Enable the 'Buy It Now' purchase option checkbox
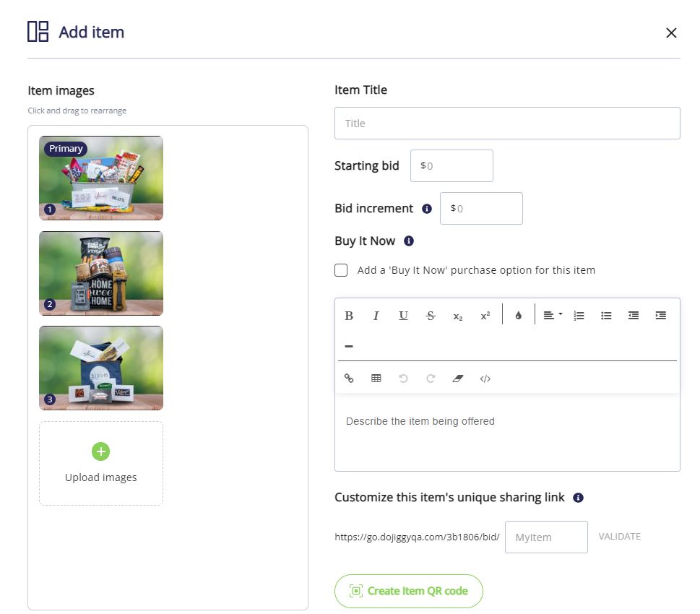Viewport: 700px width, 614px height. click(341, 270)
